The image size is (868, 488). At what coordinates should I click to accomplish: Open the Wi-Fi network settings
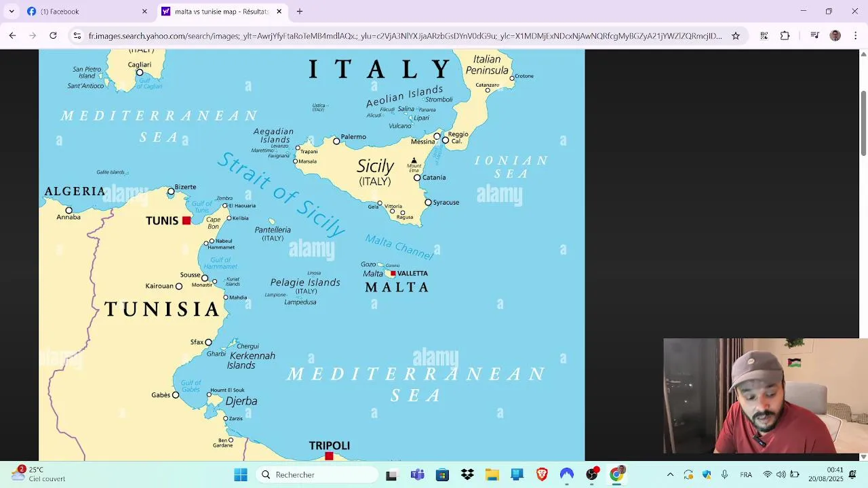coord(768,474)
